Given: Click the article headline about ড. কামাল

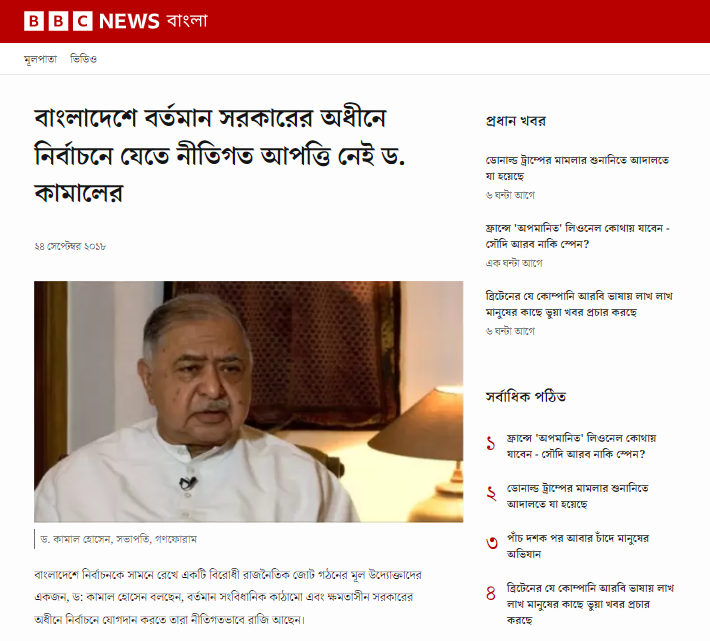Looking at the screenshot, I should pyautogui.click(x=220, y=155).
